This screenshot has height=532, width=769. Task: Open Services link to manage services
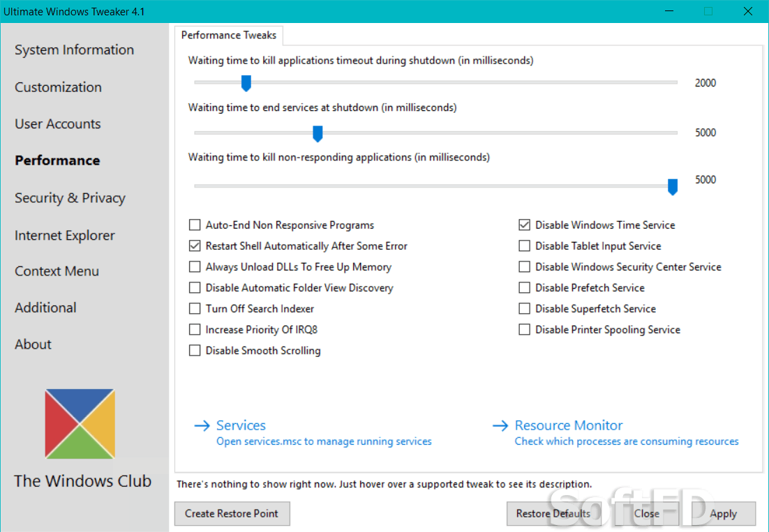[x=241, y=425]
